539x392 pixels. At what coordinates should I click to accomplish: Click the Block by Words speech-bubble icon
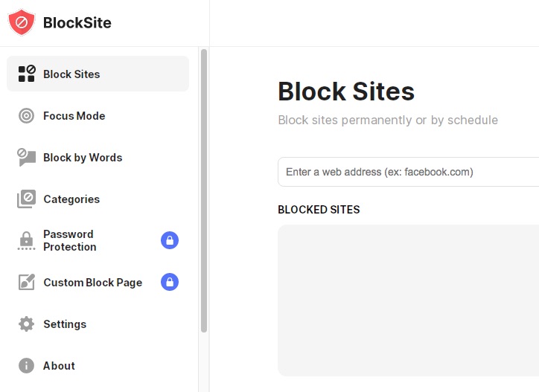tap(27, 158)
